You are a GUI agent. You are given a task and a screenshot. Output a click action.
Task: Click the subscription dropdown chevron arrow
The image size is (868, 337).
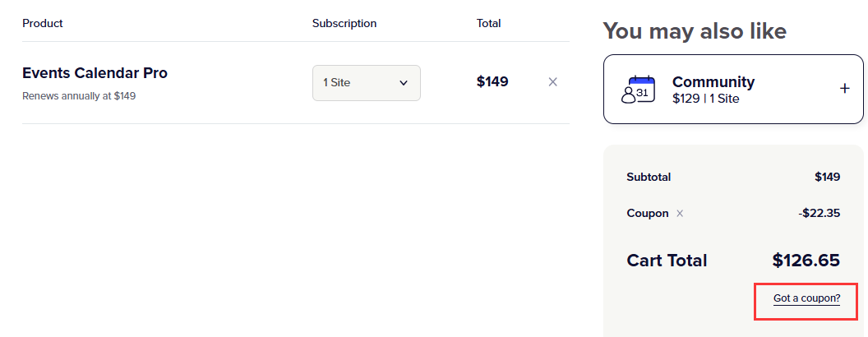click(404, 83)
